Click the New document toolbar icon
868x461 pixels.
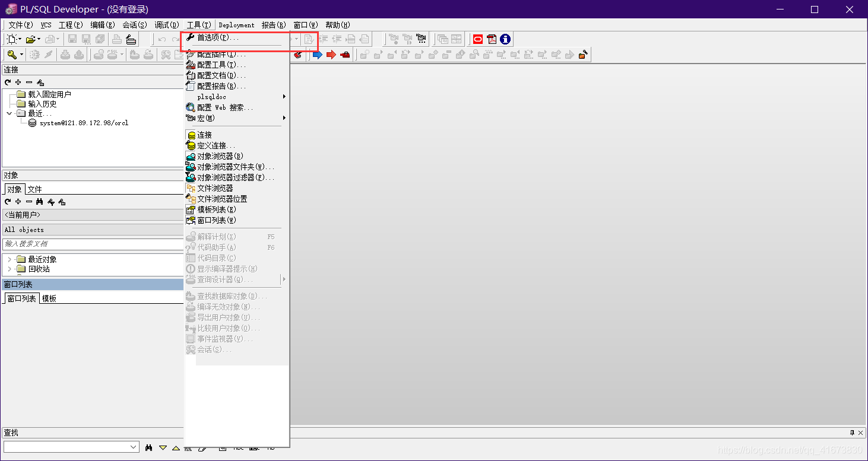[12, 39]
